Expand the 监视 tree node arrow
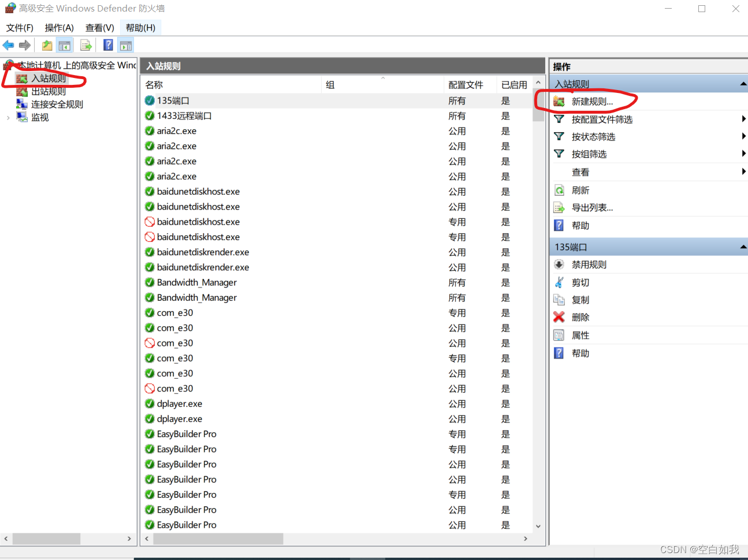The width and height of the screenshot is (748, 560). click(x=8, y=118)
